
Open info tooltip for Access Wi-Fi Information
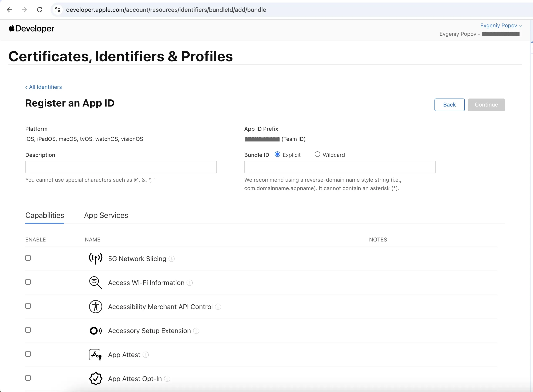point(189,283)
